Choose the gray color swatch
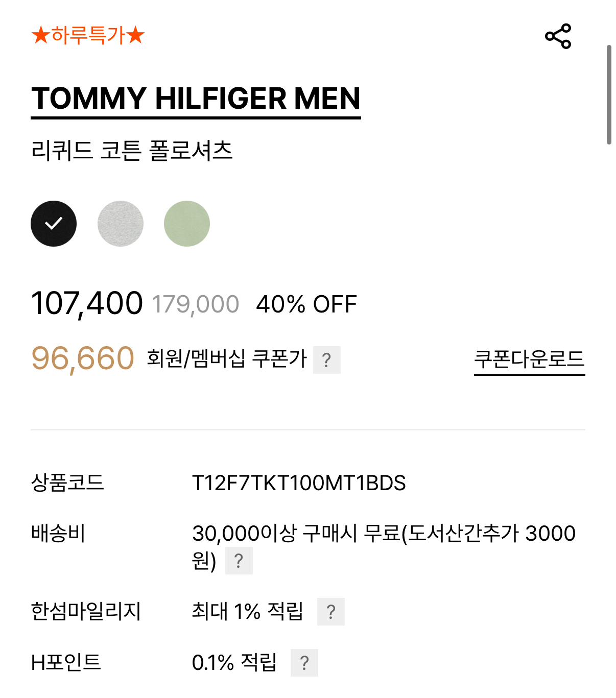This screenshot has height=698, width=616. pyautogui.click(x=121, y=224)
